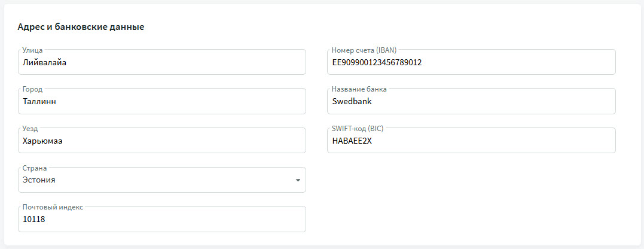
Task: Click the 'Город' floating field label
Action: pos(32,89)
